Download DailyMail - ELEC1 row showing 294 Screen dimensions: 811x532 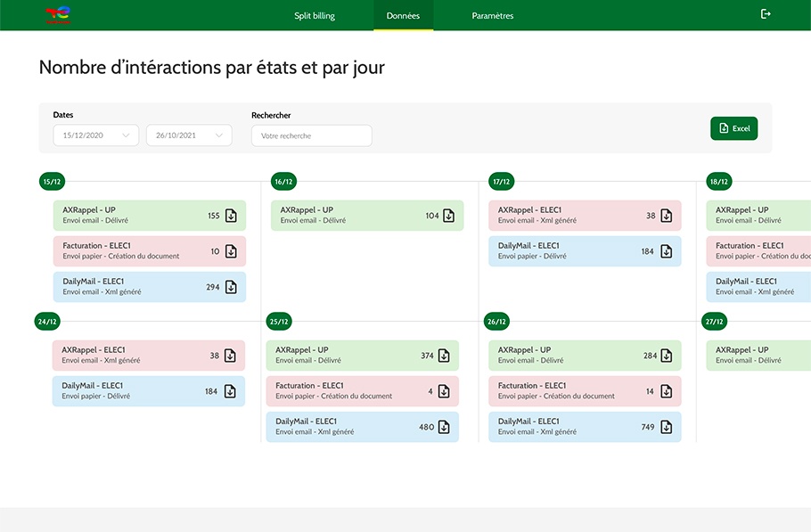point(231,287)
